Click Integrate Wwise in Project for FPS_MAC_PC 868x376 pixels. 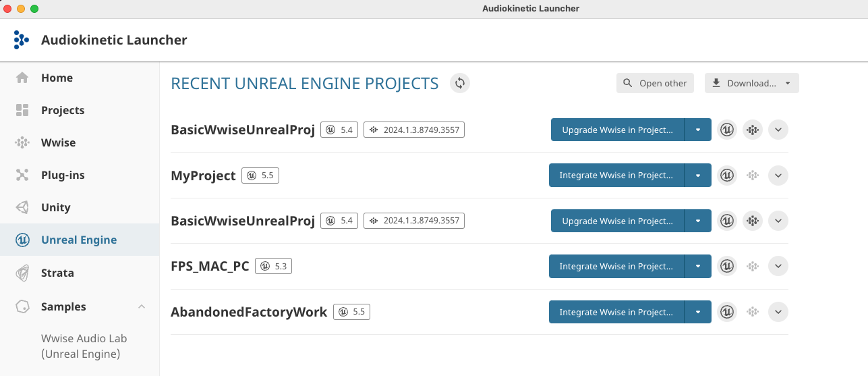[616, 267]
